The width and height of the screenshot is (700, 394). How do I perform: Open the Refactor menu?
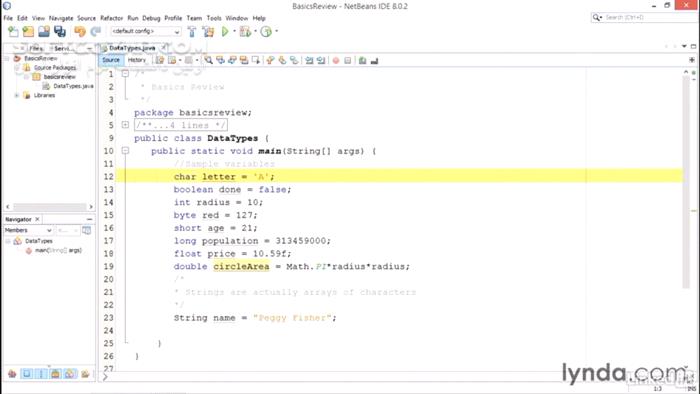111,18
